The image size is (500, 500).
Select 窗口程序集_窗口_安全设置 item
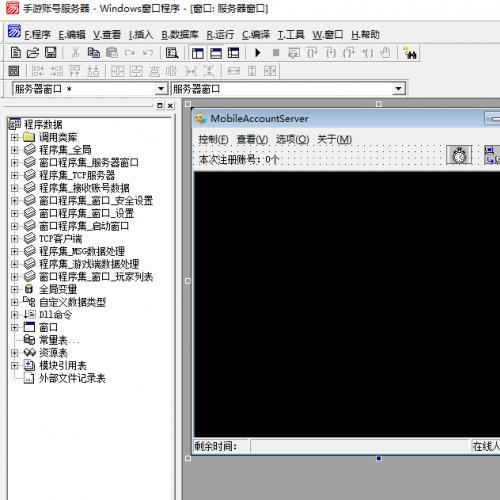pyautogui.click(x=96, y=201)
